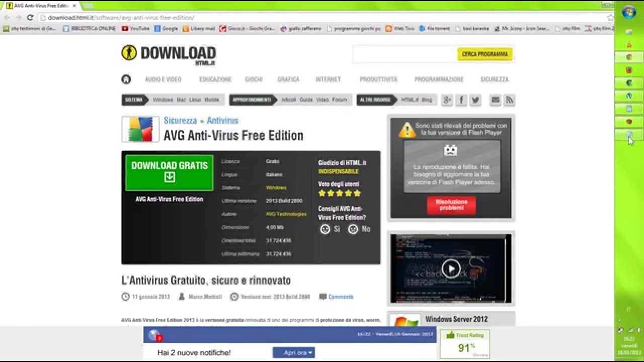The height and width of the screenshot is (362, 644).
Task: Click the Windows system link in details
Action: [276, 188]
